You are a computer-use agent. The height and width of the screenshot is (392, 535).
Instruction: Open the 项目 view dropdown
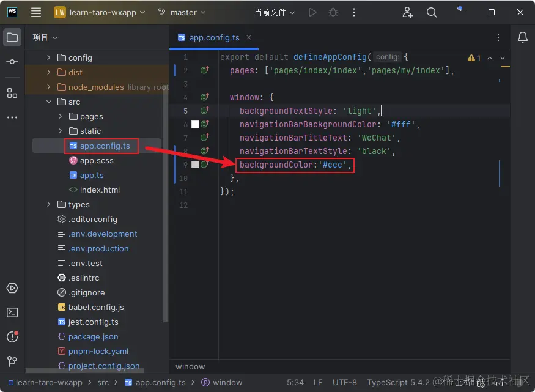(x=45, y=37)
